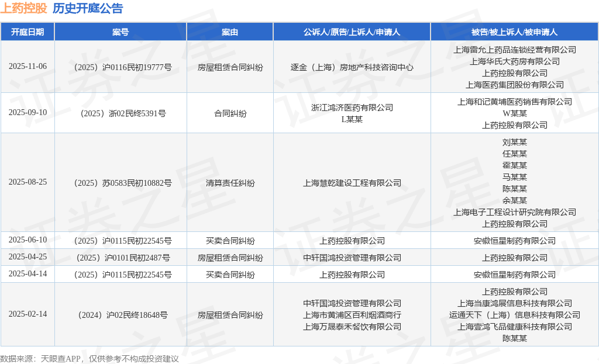Viewport: 599px width, 364px height.
Task: Click defendant 任某某
Action: [515, 154]
